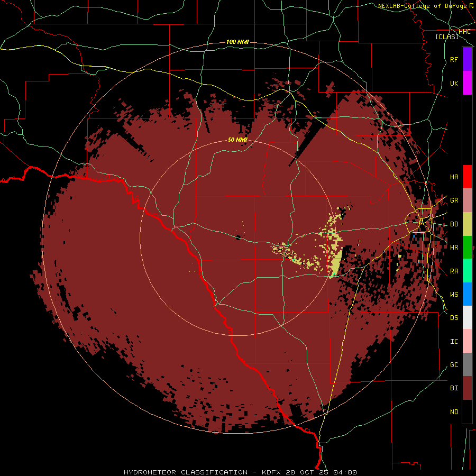Click the "HYDROMETEOR CLASSIFICATION" title text
Screen dimensions: 476x476
click(186, 472)
